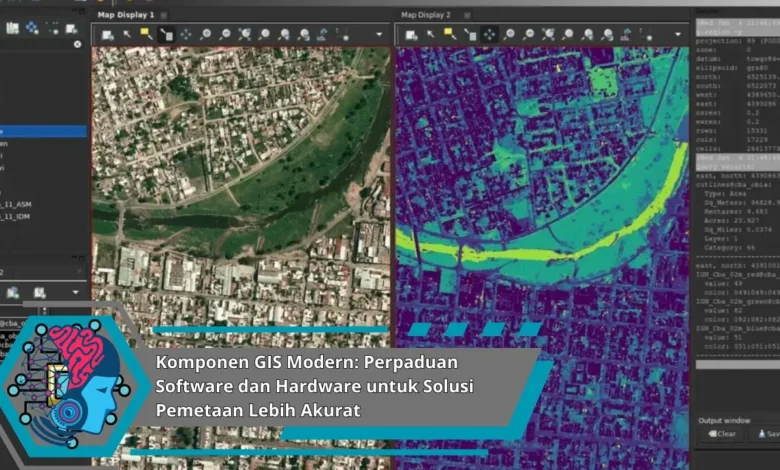
Task: Click Render map icon in Map Display 1
Action: click(x=108, y=34)
